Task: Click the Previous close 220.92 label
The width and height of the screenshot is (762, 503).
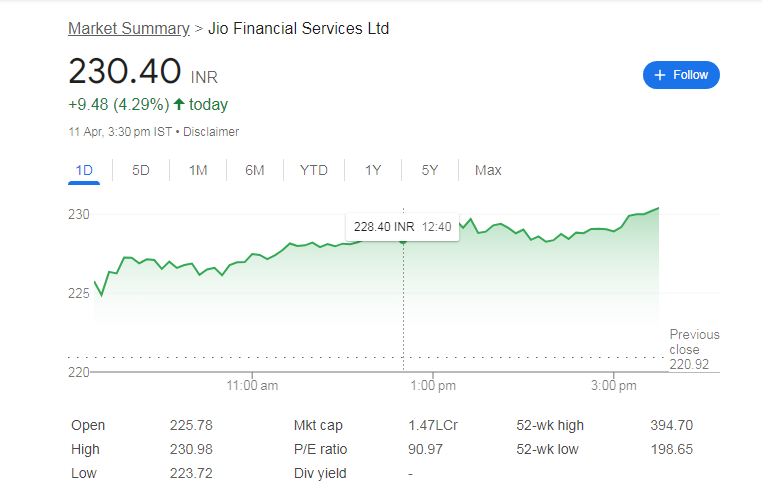Action: click(694, 349)
